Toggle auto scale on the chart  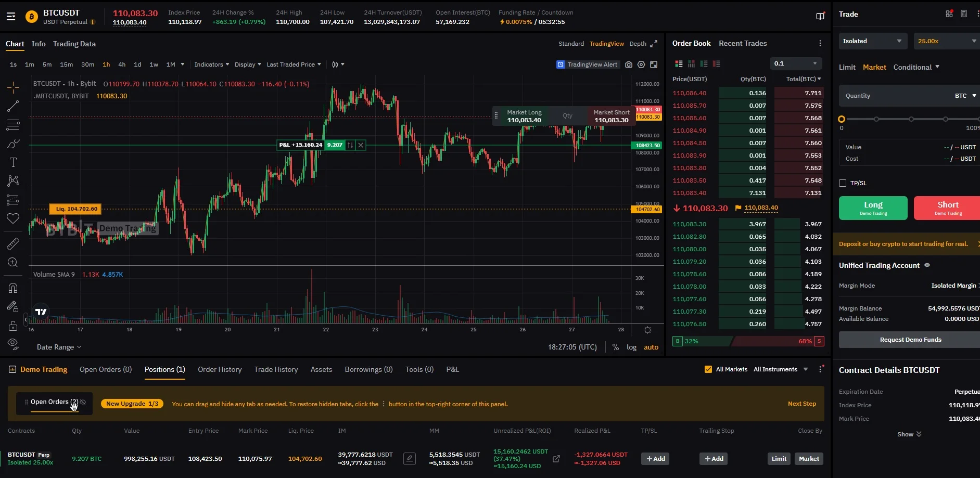(x=651, y=347)
